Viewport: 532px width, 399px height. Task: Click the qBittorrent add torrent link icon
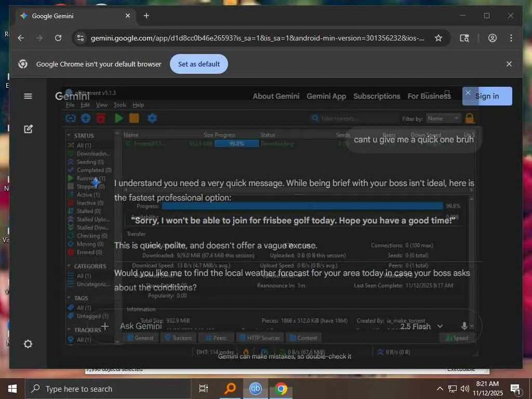click(71, 118)
